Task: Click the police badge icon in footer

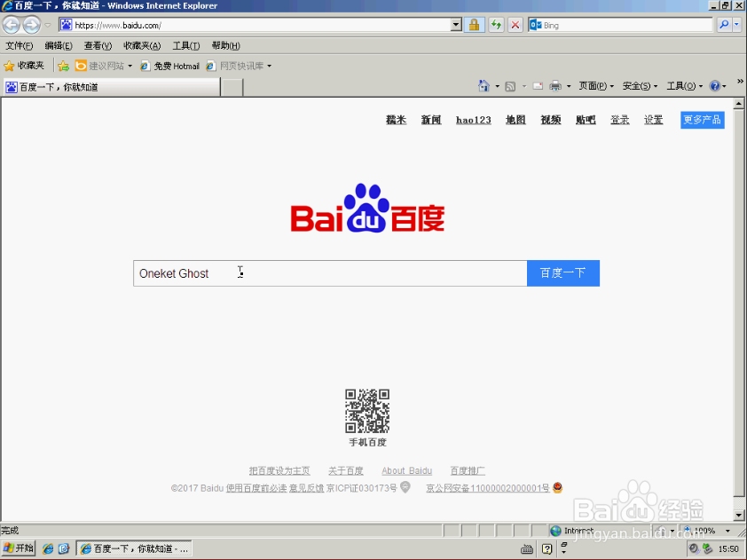Action: (557, 487)
